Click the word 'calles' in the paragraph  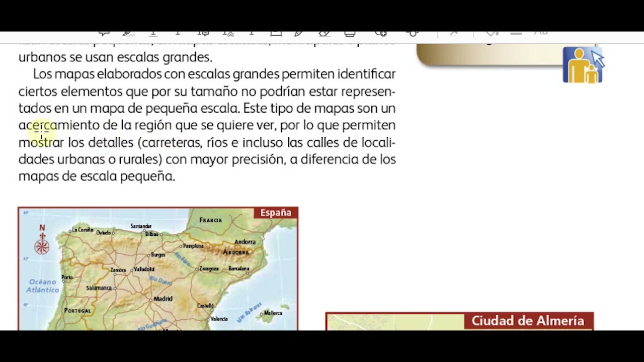[323, 142]
